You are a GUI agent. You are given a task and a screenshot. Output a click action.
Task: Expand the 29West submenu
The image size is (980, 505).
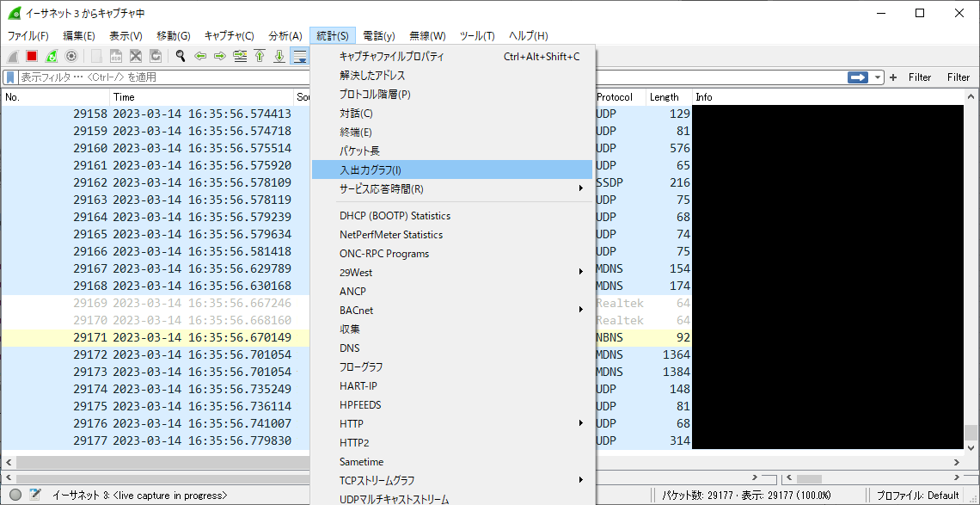[452, 272]
